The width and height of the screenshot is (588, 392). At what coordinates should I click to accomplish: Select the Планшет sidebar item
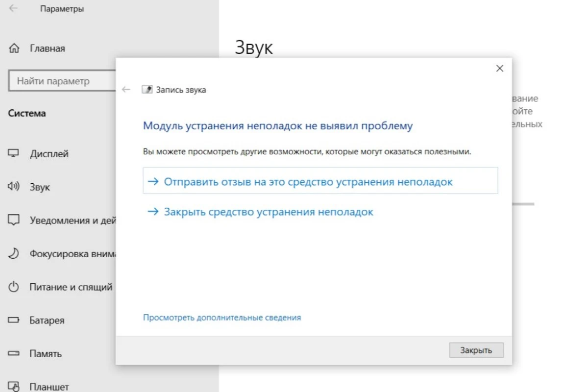39,387
